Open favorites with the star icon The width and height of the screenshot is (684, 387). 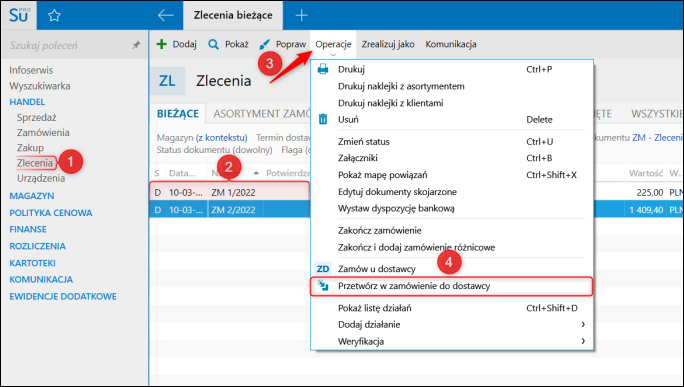(54, 16)
